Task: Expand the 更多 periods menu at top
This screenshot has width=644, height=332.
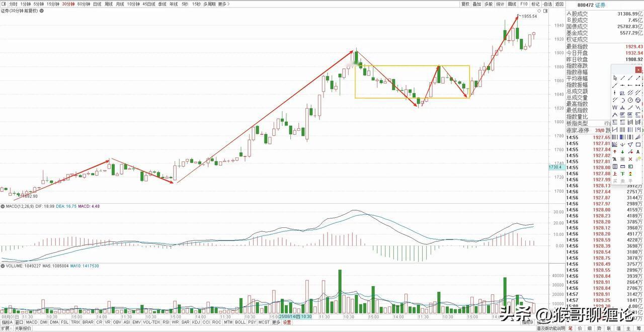Action: coord(224,4)
